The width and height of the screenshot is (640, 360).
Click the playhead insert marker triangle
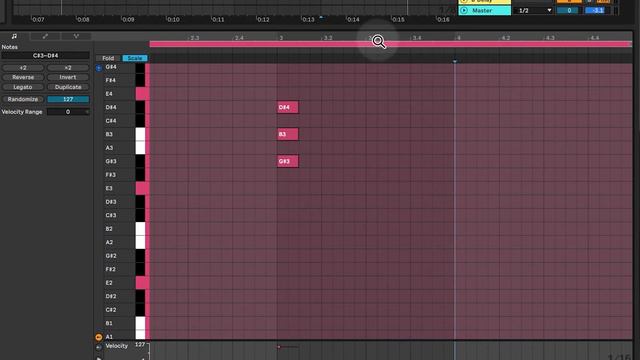pyautogui.click(x=455, y=61)
